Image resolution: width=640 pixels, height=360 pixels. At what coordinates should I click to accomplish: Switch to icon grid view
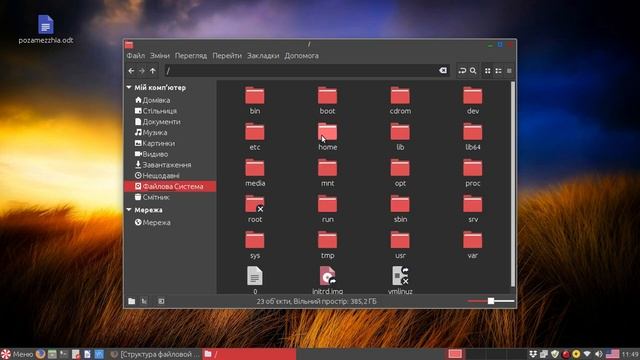[x=488, y=71]
